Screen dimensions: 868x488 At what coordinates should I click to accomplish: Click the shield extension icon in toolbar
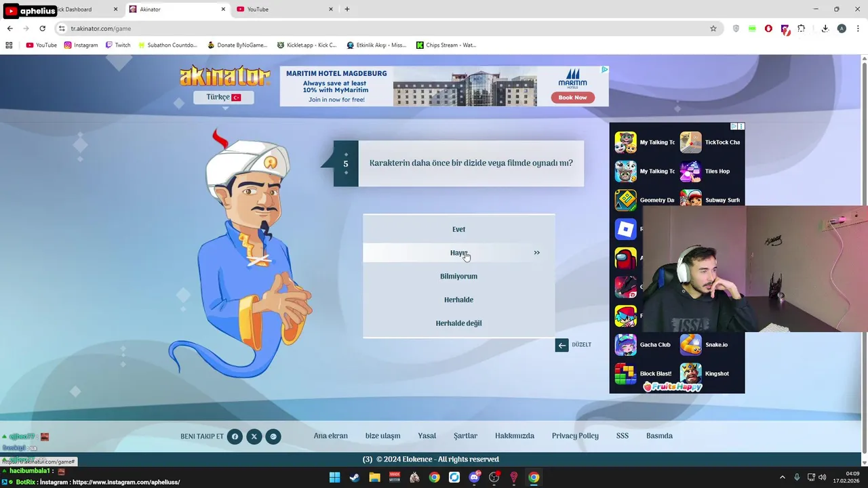[736, 28]
